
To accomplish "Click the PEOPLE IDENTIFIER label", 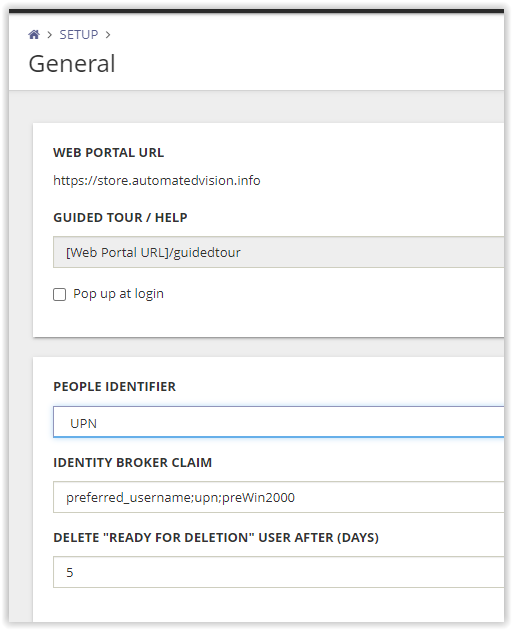I will [115, 387].
